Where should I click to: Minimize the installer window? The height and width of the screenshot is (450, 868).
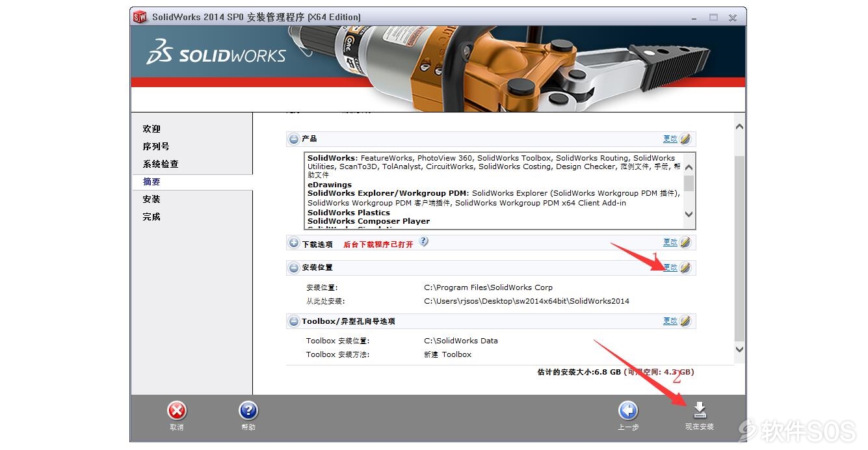(694, 18)
